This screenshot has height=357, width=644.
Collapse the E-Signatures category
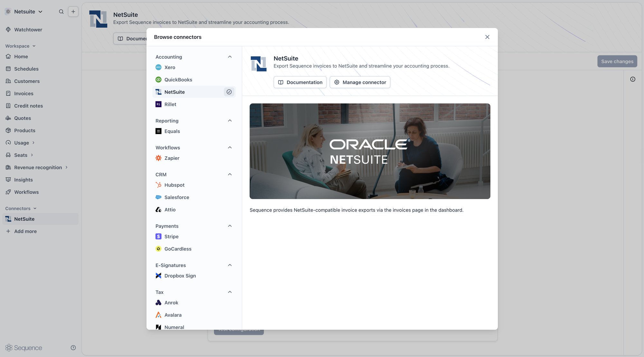[230, 265]
